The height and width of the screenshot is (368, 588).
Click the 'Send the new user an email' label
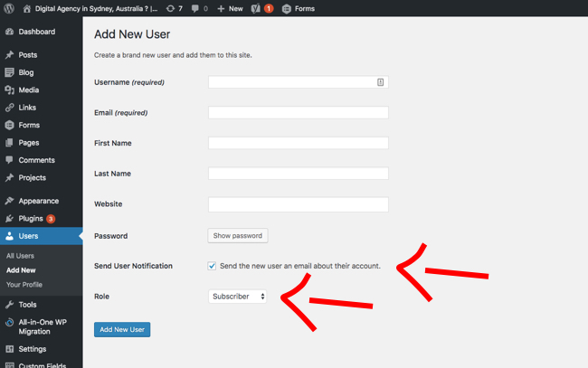pos(300,266)
